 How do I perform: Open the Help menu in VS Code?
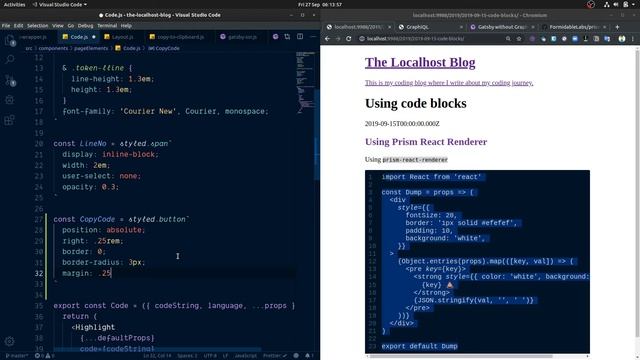tap(126, 26)
